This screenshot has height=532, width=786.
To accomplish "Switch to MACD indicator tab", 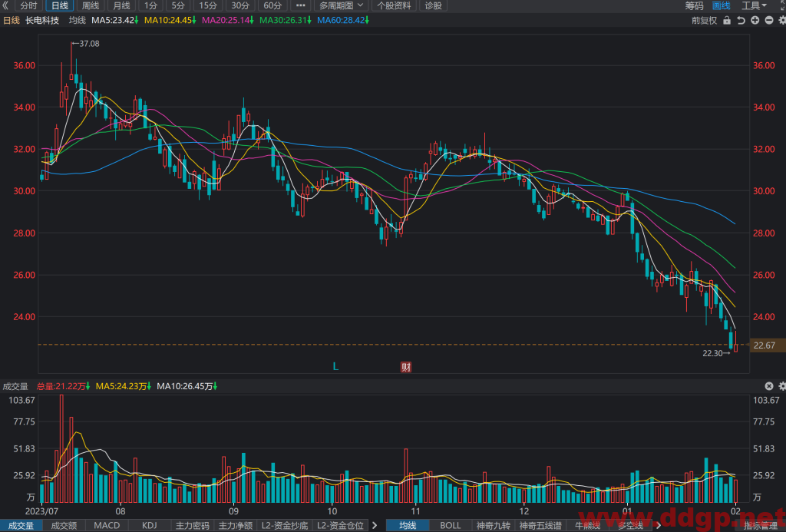I will 107,526.
